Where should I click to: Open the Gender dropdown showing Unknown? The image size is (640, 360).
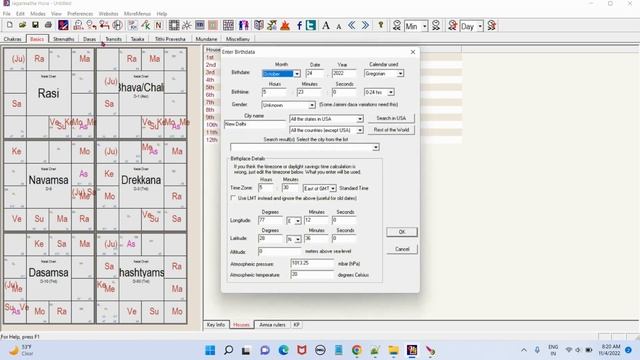[x=311, y=105]
